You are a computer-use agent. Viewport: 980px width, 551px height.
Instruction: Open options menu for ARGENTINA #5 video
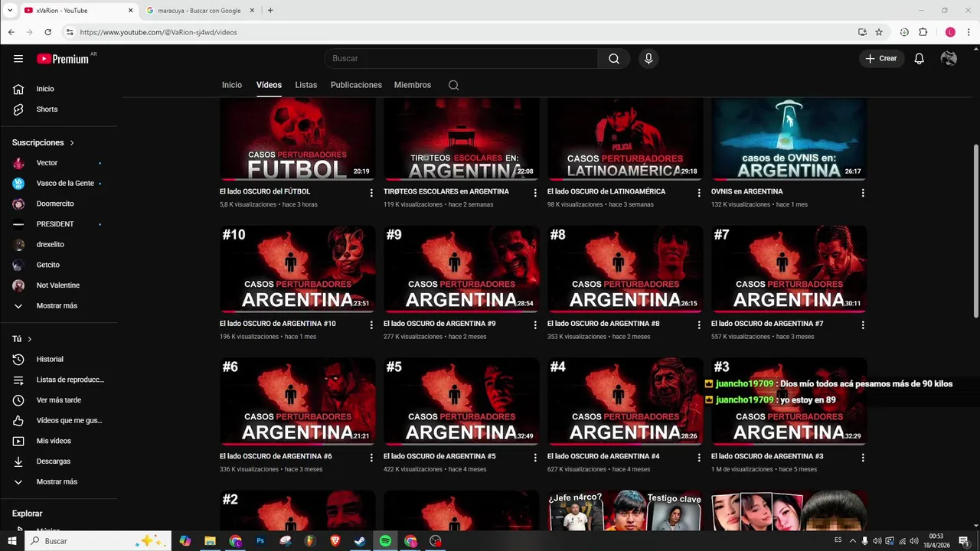click(x=535, y=458)
